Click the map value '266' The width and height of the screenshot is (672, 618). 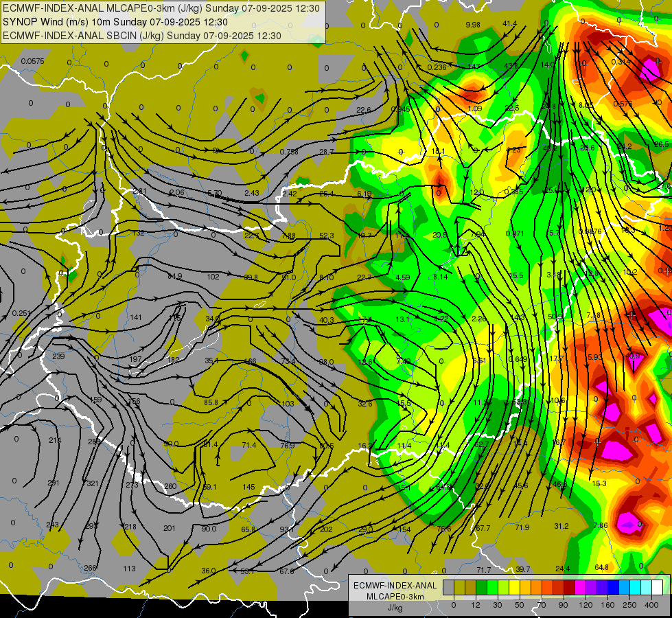click(90, 568)
